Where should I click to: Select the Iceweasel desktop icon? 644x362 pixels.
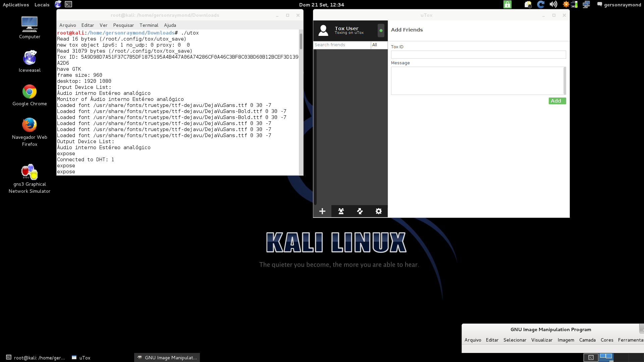(x=30, y=61)
